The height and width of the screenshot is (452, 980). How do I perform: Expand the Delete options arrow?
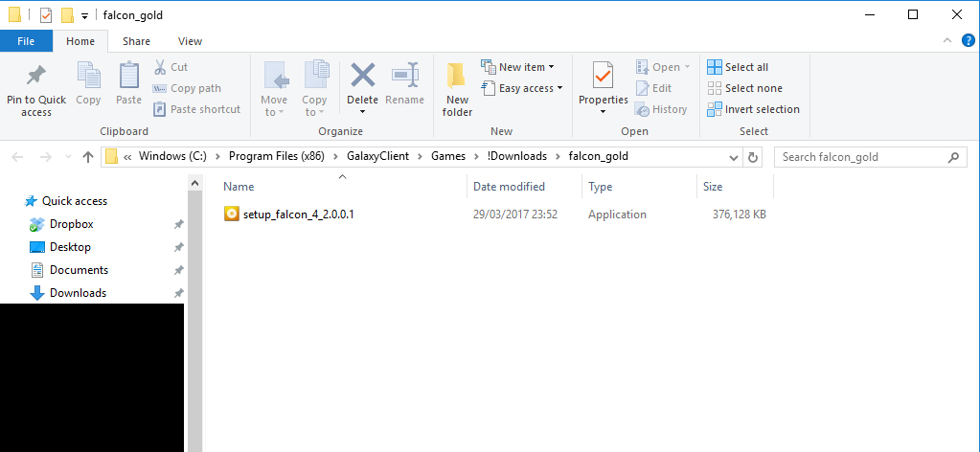tap(362, 113)
